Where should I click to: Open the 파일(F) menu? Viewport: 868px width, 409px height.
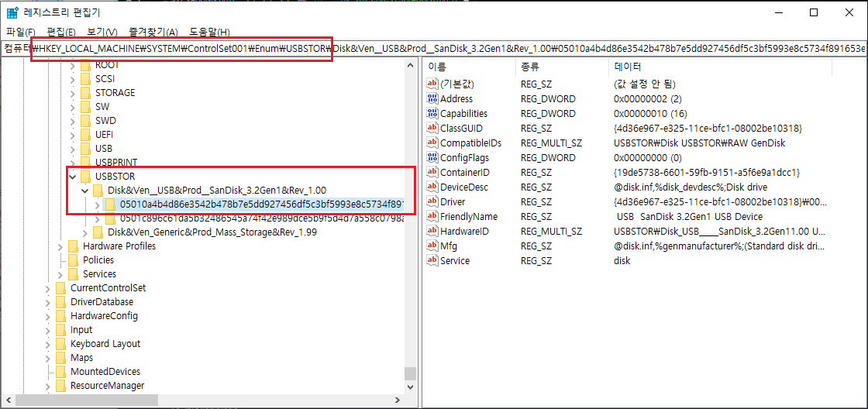(21, 32)
